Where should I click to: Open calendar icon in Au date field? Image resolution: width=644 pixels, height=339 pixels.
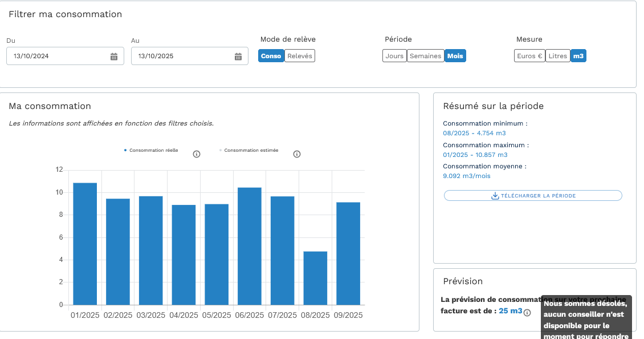coord(238,56)
